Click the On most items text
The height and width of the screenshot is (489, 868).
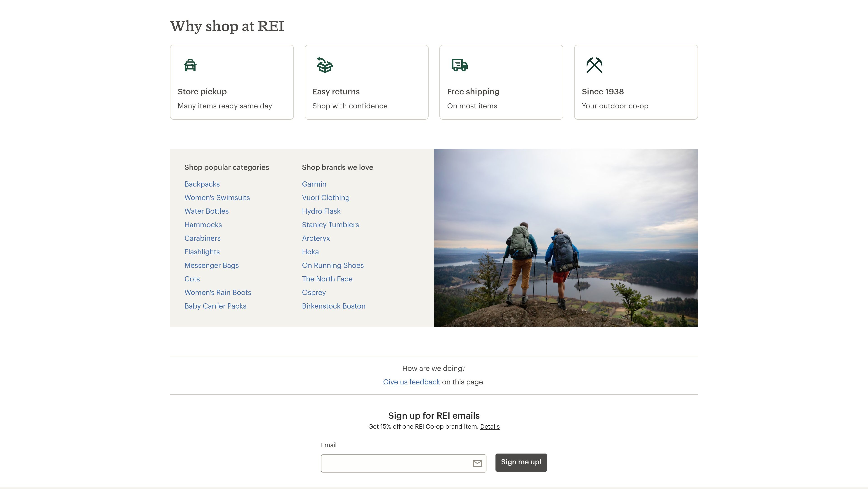click(x=472, y=106)
